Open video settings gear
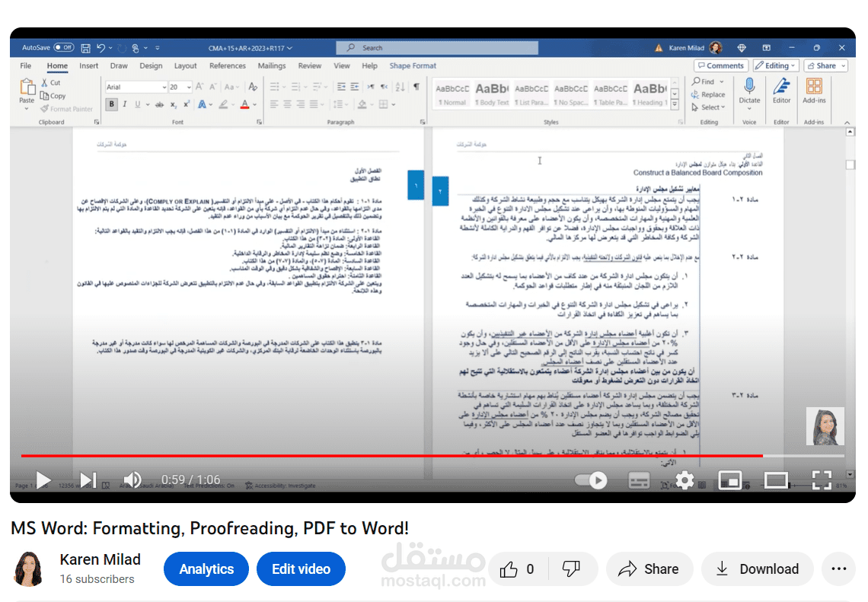Viewport: 868px width, 602px height. pyautogui.click(x=685, y=480)
